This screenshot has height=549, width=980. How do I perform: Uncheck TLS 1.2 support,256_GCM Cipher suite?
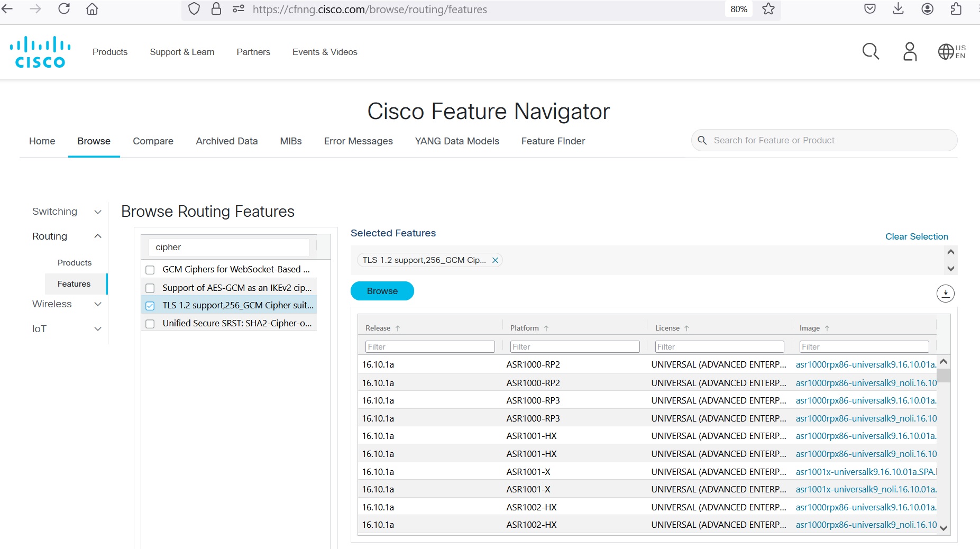150,306
